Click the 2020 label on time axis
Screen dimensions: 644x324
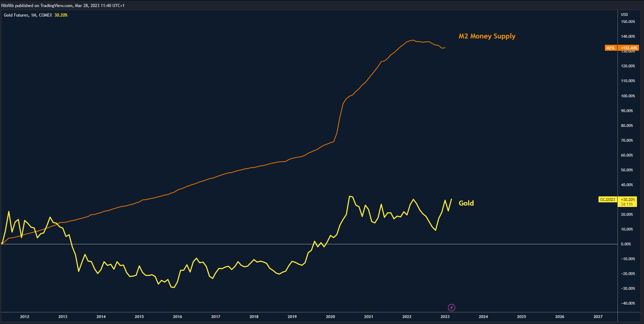click(330, 317)
